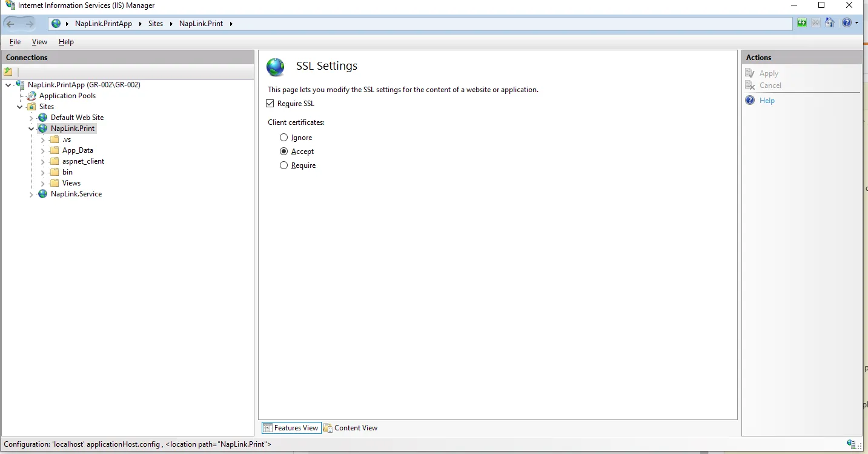Click Cancel in the Actions pane

point(770,85)
